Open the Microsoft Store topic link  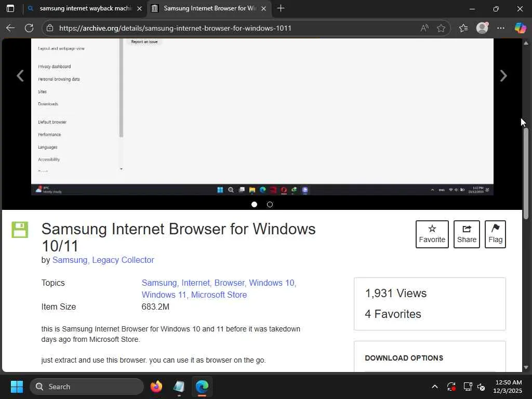[x=219, y=295]
